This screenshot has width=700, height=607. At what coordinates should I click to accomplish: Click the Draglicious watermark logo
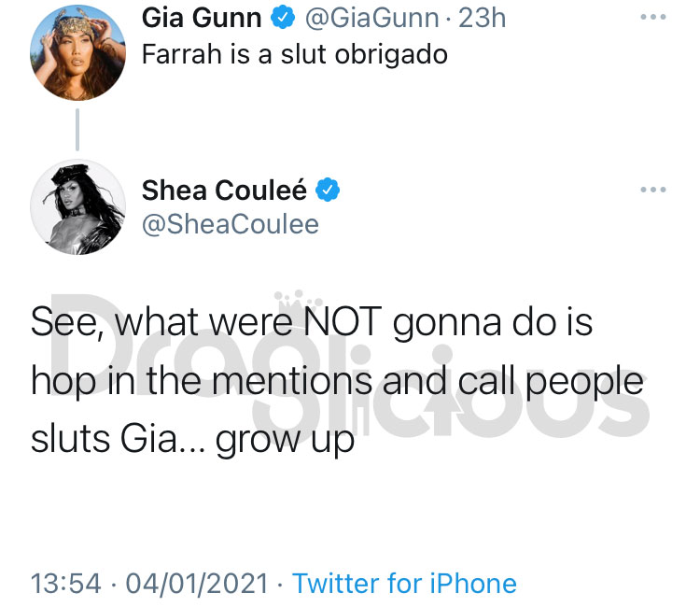(350, 364)
